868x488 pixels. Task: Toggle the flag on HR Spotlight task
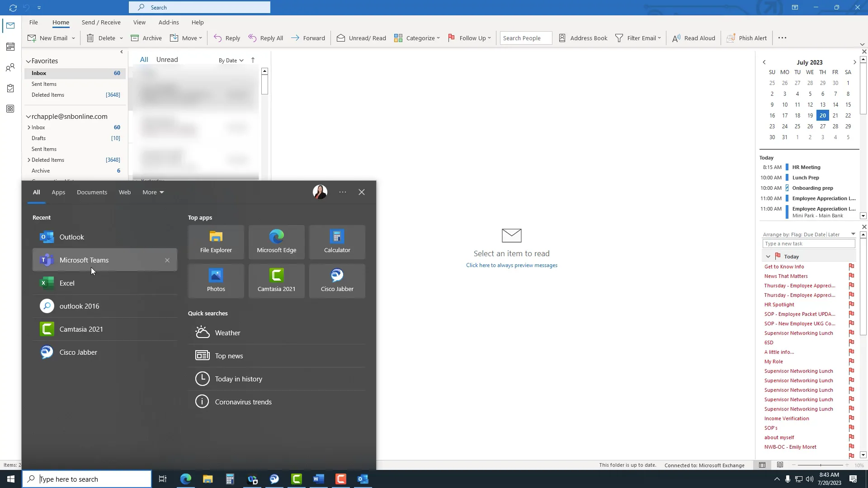[x=852, y=305]
